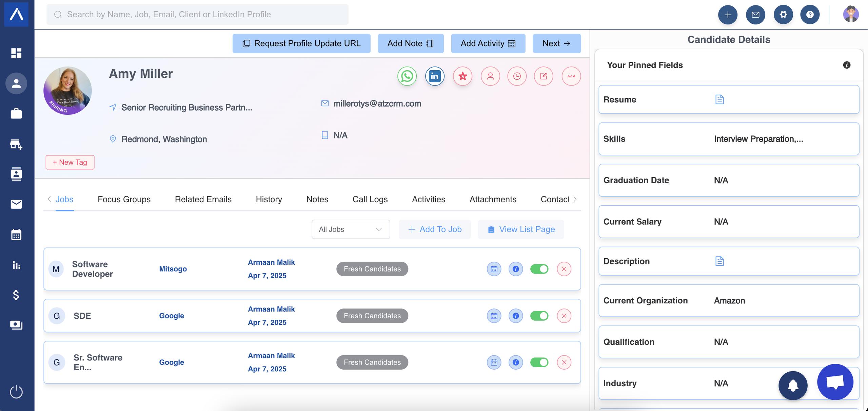Open Jobs briefcase in left sidebar
This screenshot has width=868, height=411.
16,113
